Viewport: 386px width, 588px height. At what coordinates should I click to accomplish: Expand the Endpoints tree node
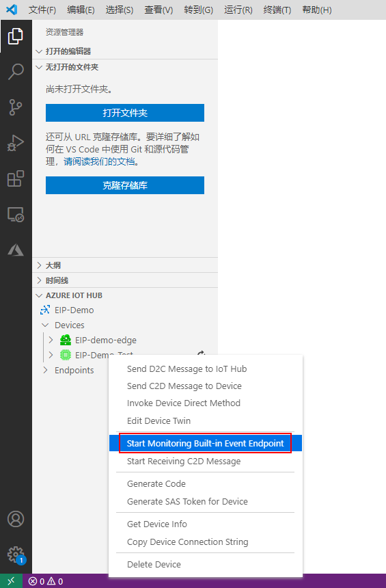coord(45,370)
